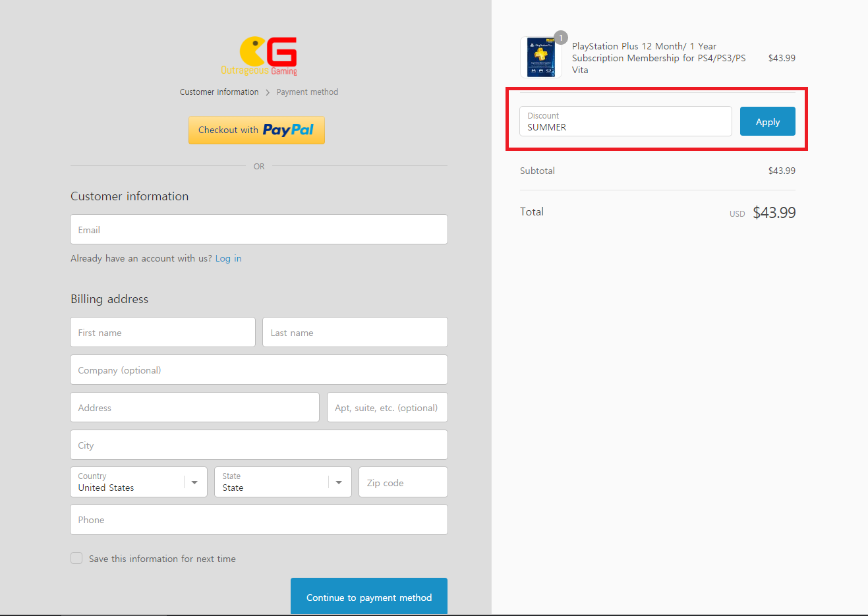Viewport: 868px width, 616px height.
Task: Focus the Email input field
Action: click(259, 230)
